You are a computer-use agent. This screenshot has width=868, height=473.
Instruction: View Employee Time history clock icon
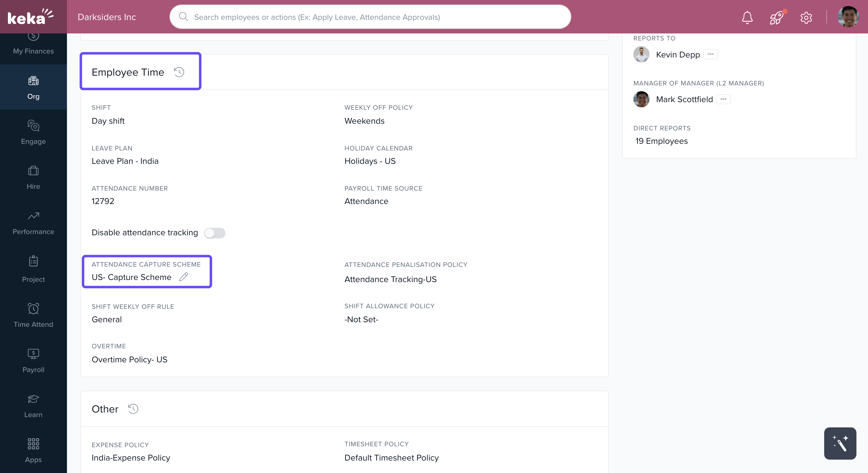point(179,72)
